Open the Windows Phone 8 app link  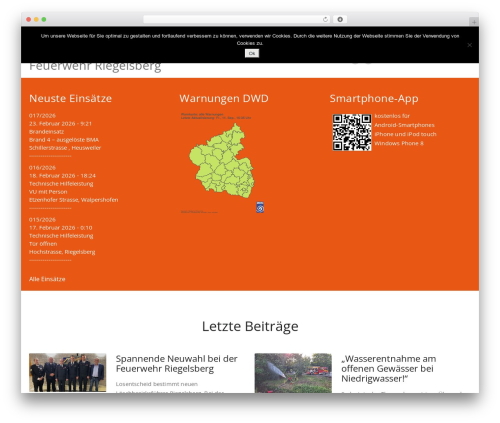(x=399, y=143)
